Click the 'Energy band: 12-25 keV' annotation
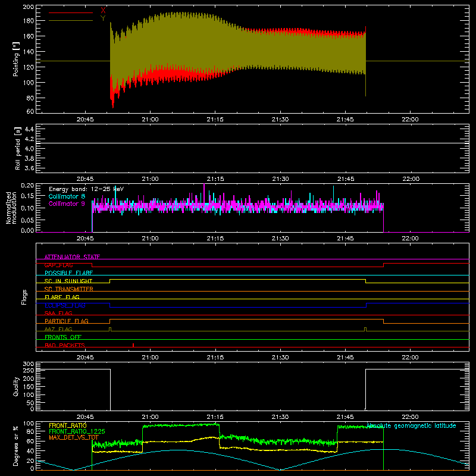The height and width of the screenshot is (476, 476). (x=86, y=189)
